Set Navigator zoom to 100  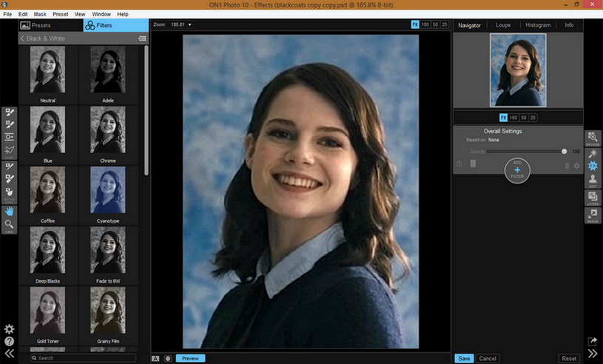coord(513,118)
